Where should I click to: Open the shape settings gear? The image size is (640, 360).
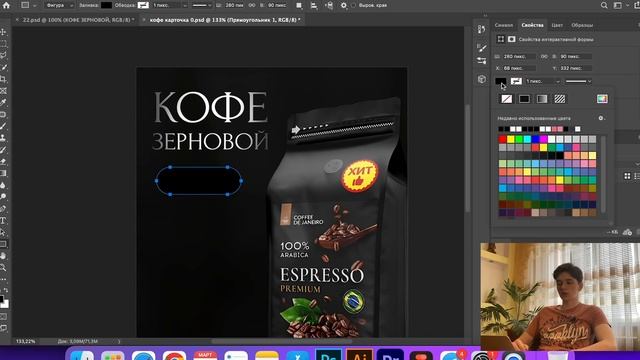point(344,5)
